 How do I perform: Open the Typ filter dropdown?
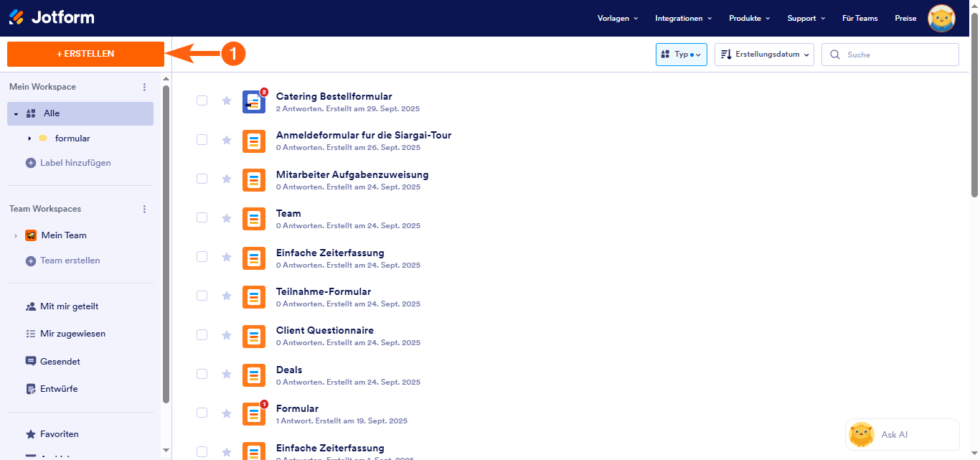pyautogui.click(x=681, y=55)
